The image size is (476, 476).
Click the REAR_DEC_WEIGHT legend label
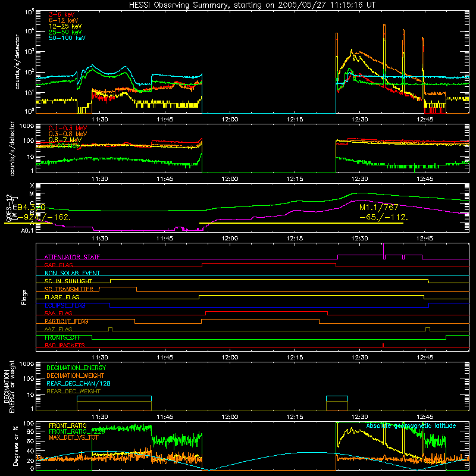(73, 392)
